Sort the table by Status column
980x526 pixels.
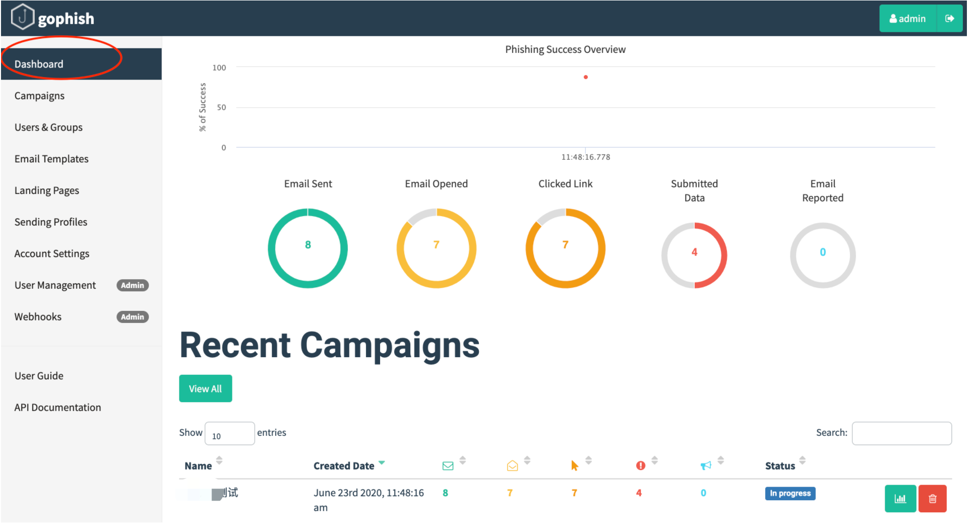click(x=780, y=466)
